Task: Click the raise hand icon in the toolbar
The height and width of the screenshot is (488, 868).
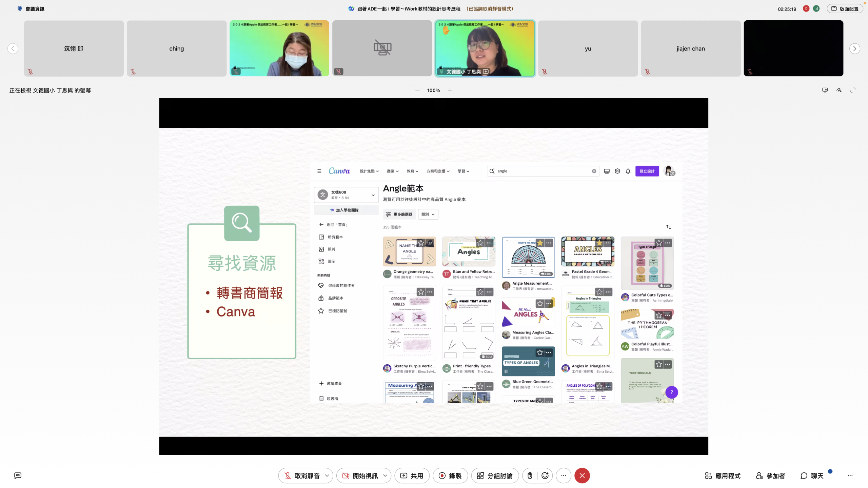Action: (x=530, y=475)
